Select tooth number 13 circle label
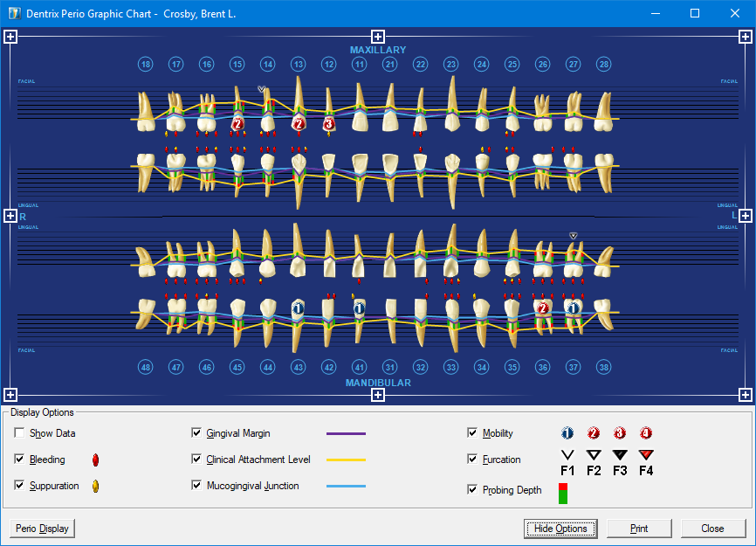The image size is (756, 546). tap(298, 65)
